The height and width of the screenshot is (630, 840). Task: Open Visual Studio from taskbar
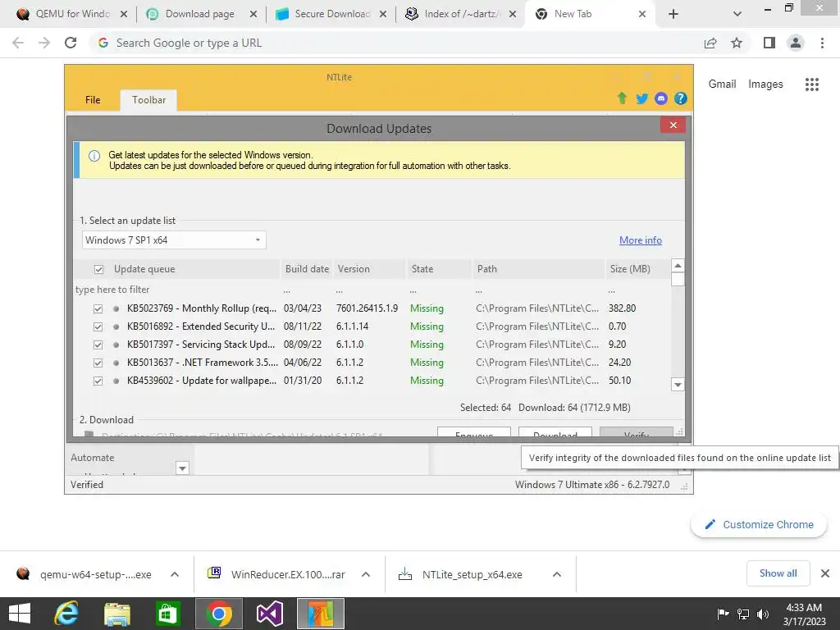pyautogui.click(x=269, y=614)
